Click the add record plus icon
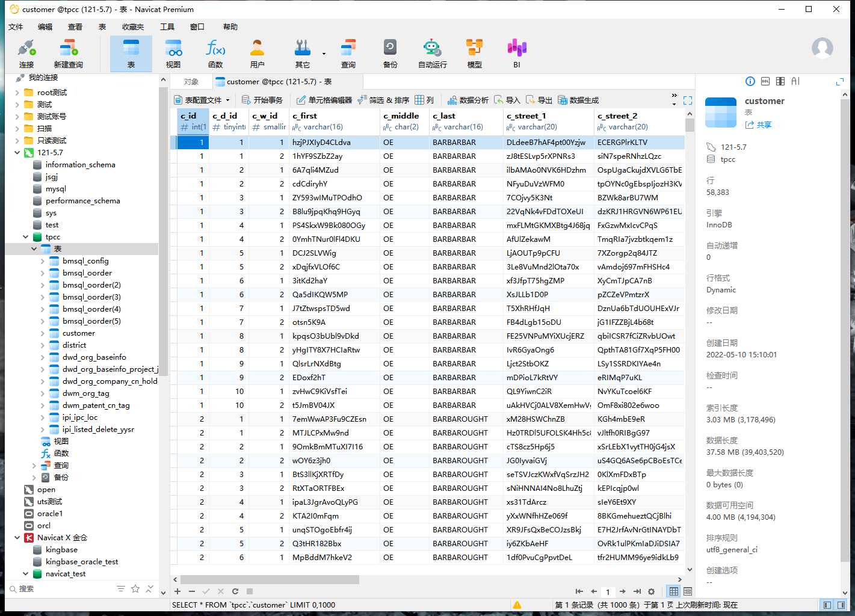 tap(177, 591)
